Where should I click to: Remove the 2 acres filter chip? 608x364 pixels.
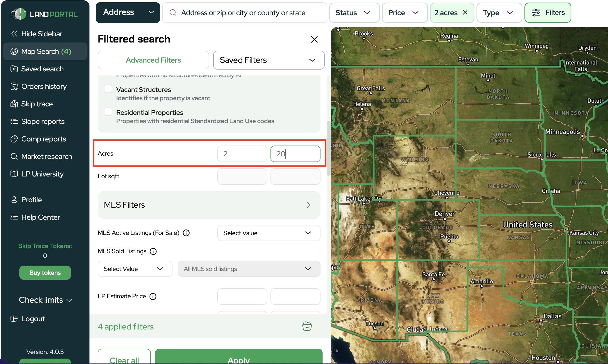[x=465, y=12]
